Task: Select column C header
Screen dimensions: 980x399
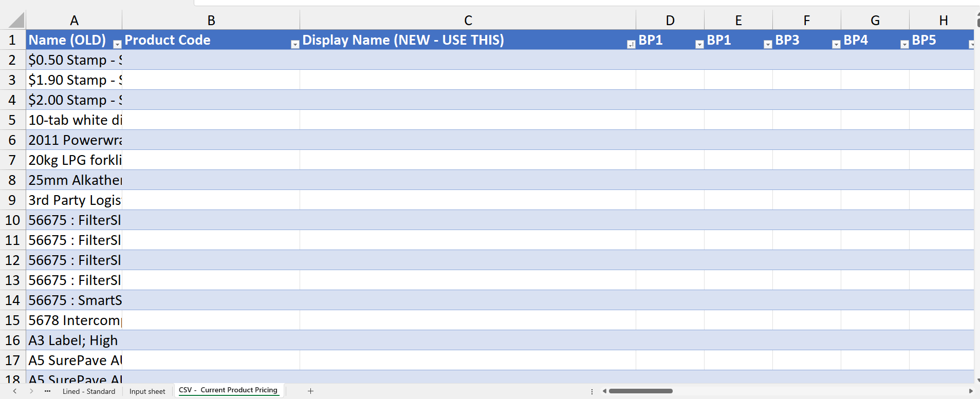Action: [x=468, y=21]
